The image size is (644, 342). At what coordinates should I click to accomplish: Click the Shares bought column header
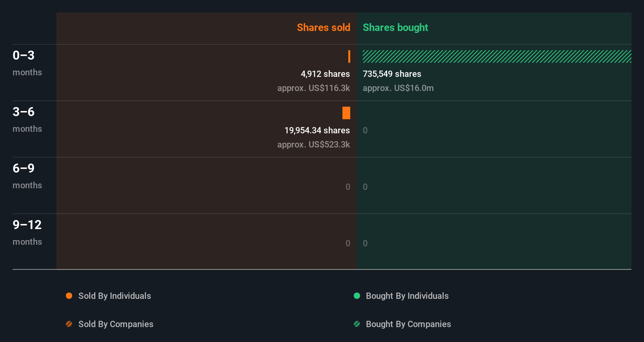pos(395,27)
